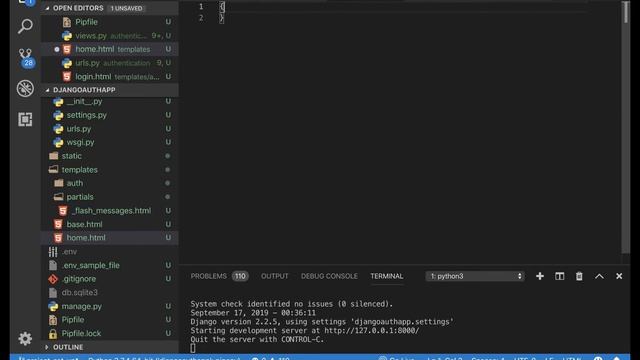The width and height of the screenshot is (640, 360).
Task: Open login.html in open editors
Action: tap(109, 76)
